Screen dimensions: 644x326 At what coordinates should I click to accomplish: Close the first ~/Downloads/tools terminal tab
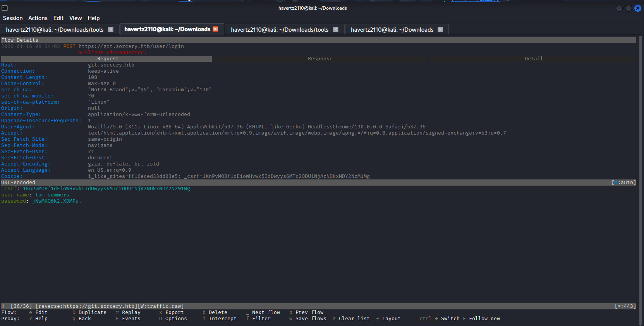tap(111, 29)
